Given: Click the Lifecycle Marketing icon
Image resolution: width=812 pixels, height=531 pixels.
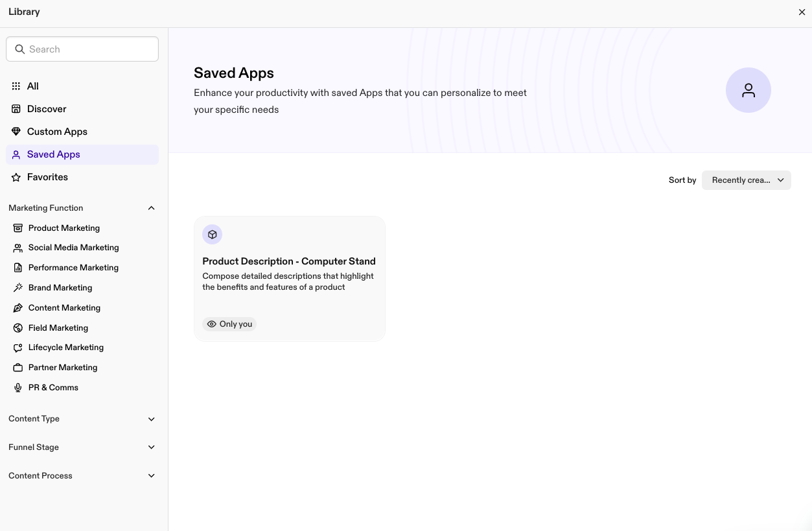Looking at the screenshot, I should pyautogui.click(x=18, y=348).
